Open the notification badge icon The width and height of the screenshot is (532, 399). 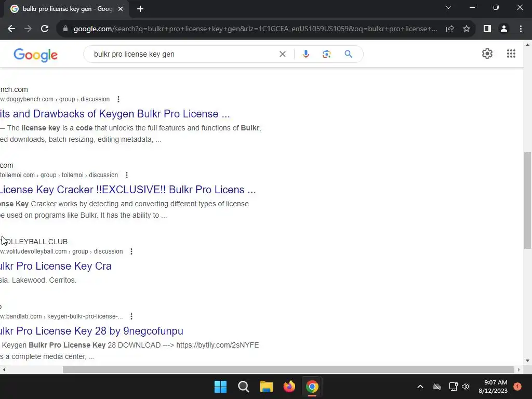(517, 387)
